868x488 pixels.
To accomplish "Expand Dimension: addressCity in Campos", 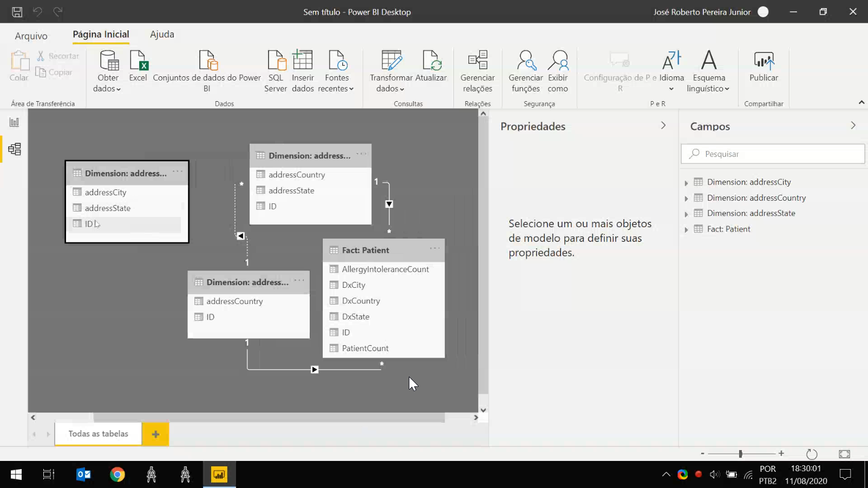I will pos(686,183).
